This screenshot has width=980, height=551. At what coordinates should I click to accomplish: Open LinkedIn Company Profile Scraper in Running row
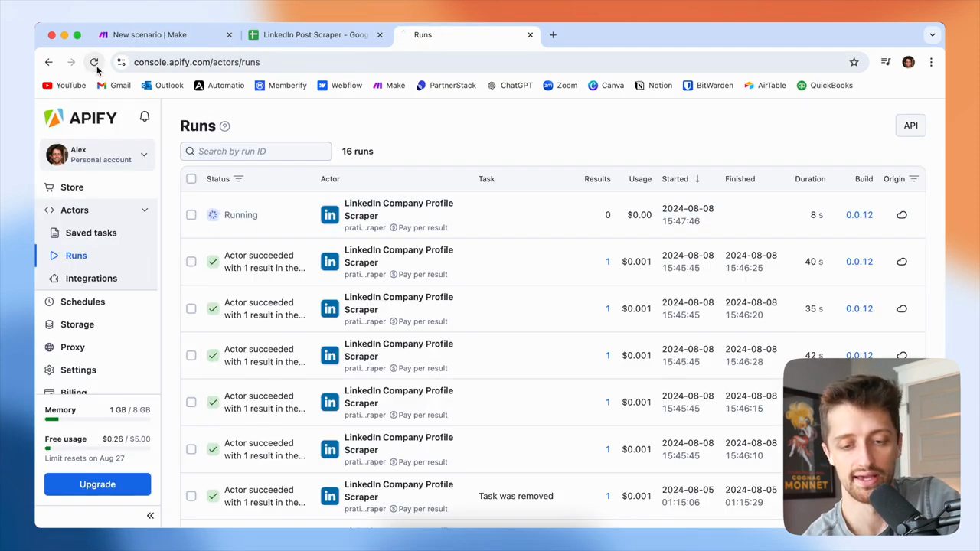coord(399,209)
